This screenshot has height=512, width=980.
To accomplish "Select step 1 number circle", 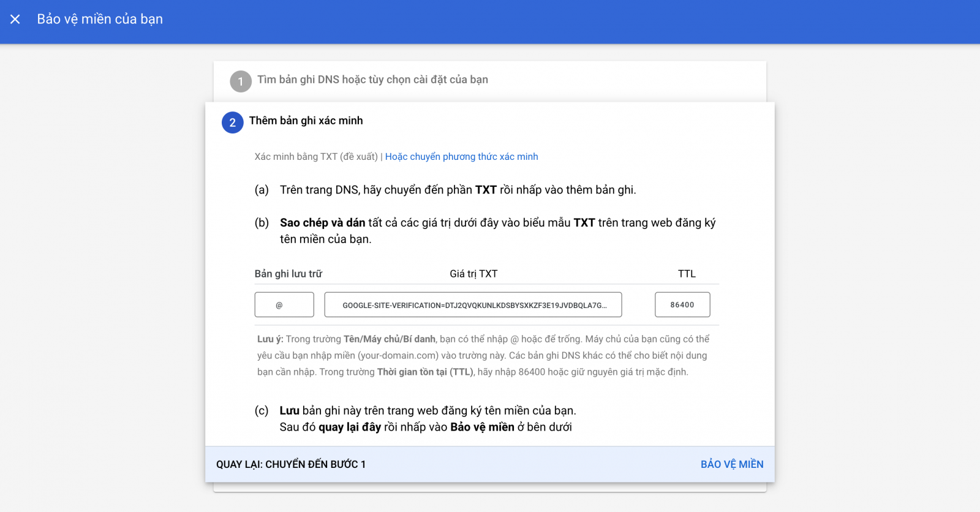I will coord(241,81).
